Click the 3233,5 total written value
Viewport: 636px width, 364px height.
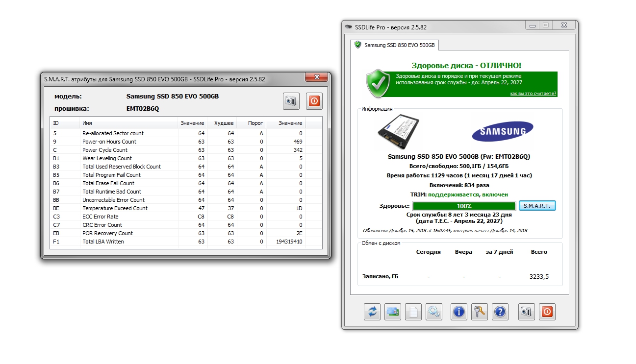coord(539,277)
